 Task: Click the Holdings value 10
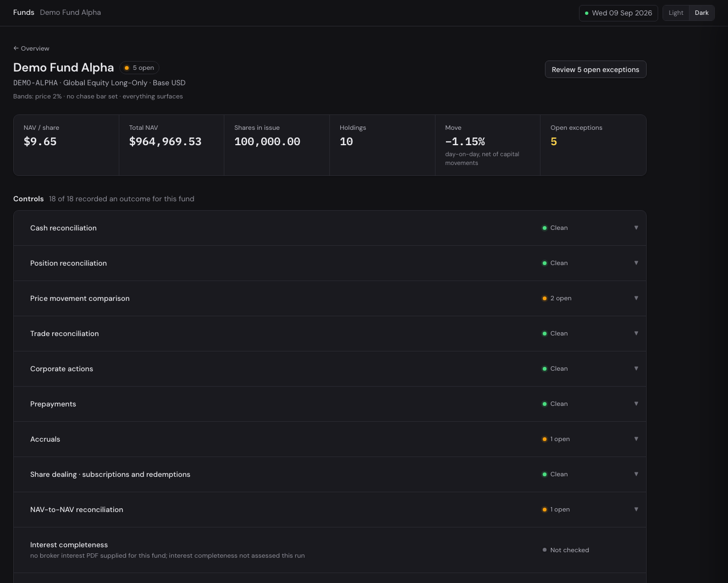[346, 141]
